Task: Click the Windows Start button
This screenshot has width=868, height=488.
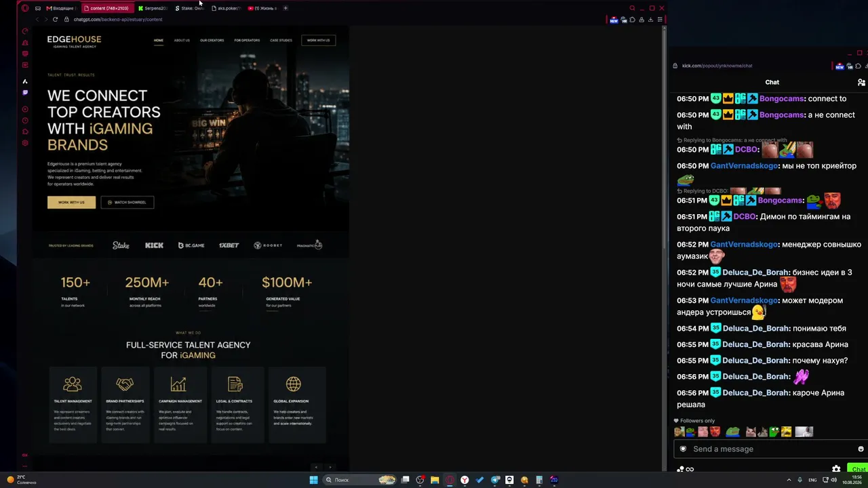Action: click(313, 480)
